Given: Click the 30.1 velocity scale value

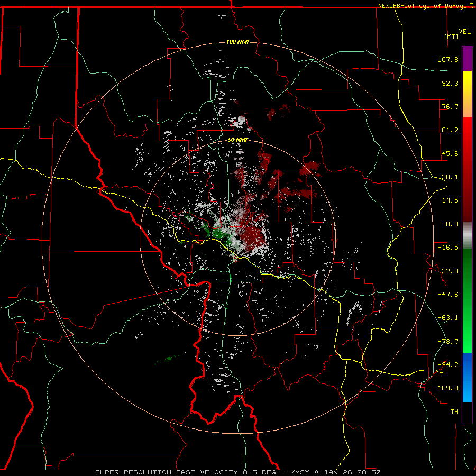Looking at the screenshot, I should coord(450,177).
